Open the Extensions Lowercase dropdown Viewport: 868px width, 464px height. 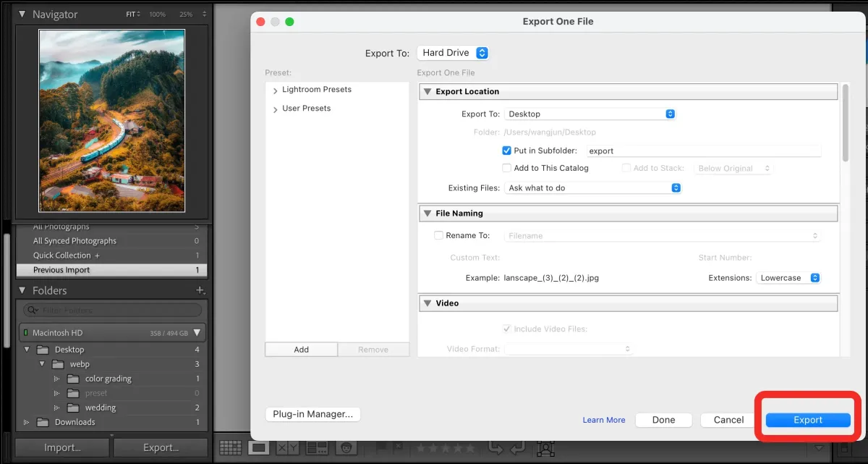pyautogui.click(x=788, y=278)
